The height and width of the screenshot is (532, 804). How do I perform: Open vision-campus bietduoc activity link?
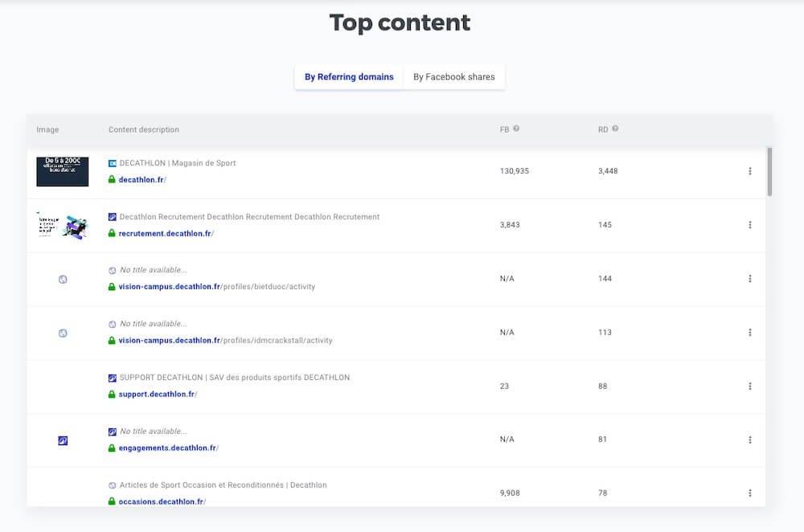click(x=217, y=287)
